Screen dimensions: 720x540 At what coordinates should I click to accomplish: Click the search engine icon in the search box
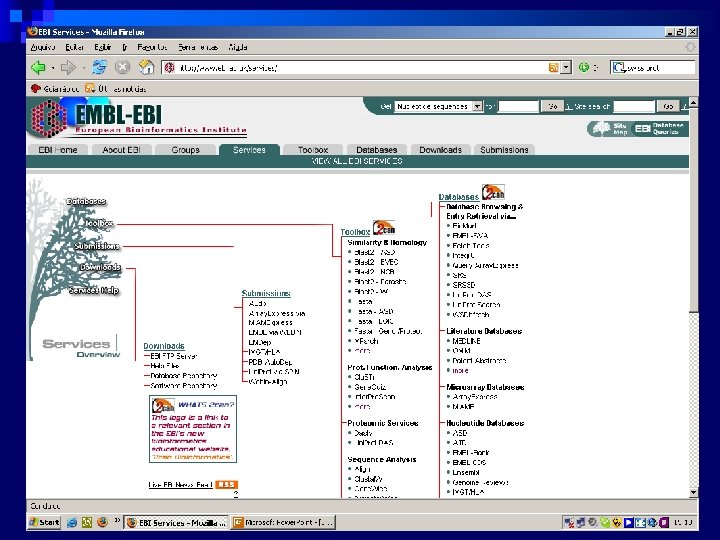coord(618,68)
